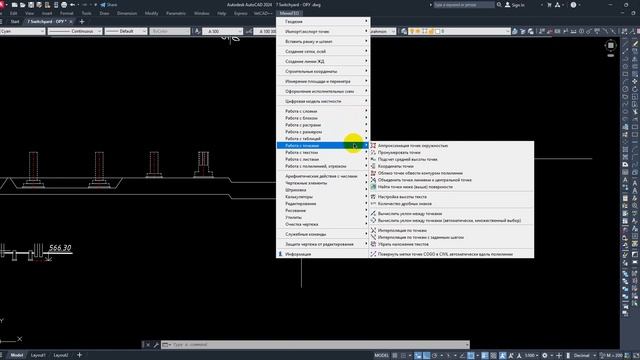Click the Plot printer icon
This screenshot has height=360, width=640.
64,5
